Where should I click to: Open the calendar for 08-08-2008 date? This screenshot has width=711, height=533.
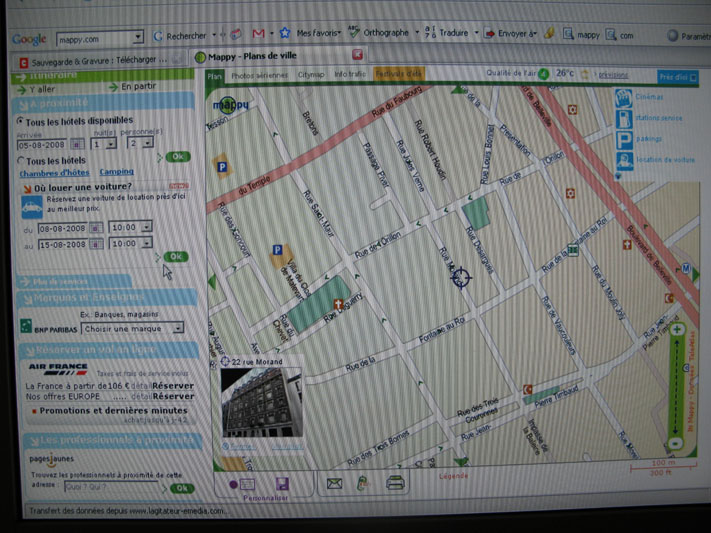pos(96,228)
